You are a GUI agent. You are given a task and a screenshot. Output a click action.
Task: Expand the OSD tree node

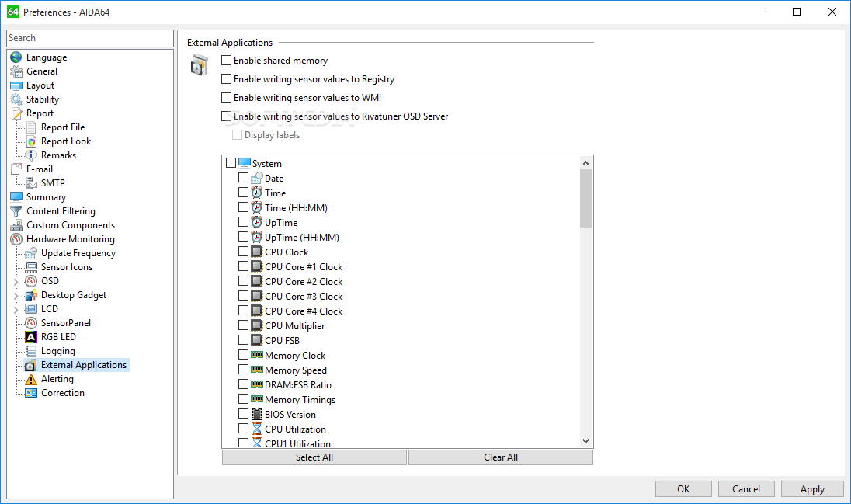pyautogui.click(x=16, y=282)
